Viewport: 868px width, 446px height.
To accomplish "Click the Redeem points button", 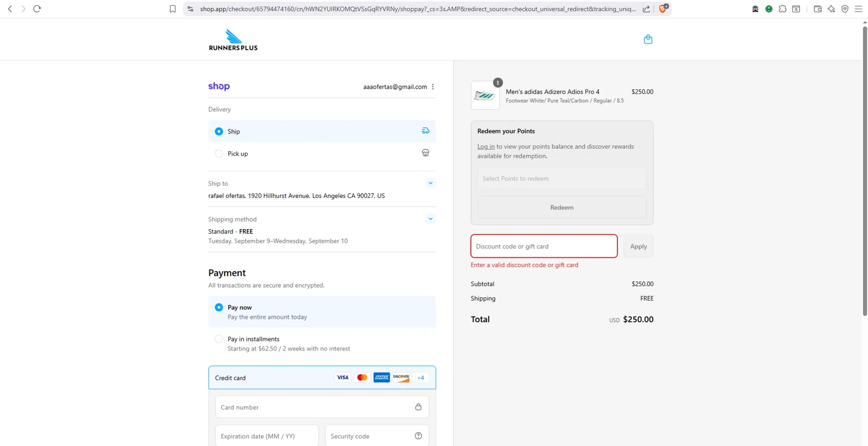I will 562,207.
